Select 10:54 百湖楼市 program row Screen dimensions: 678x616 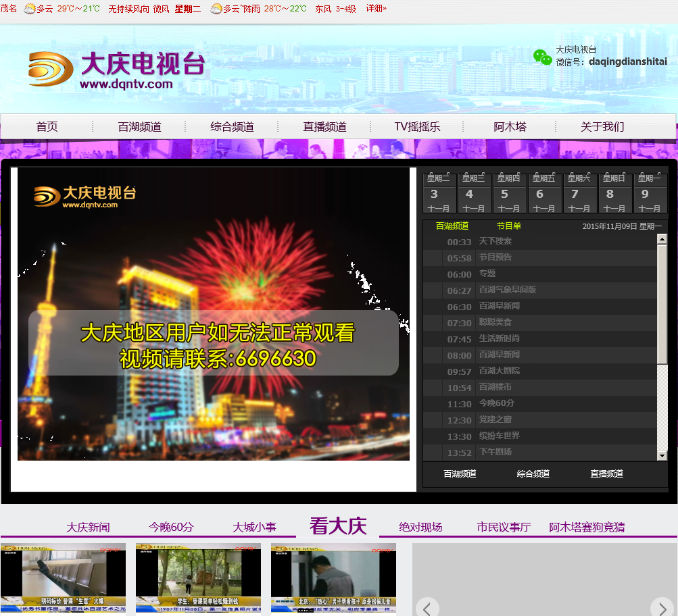point(540,388)
